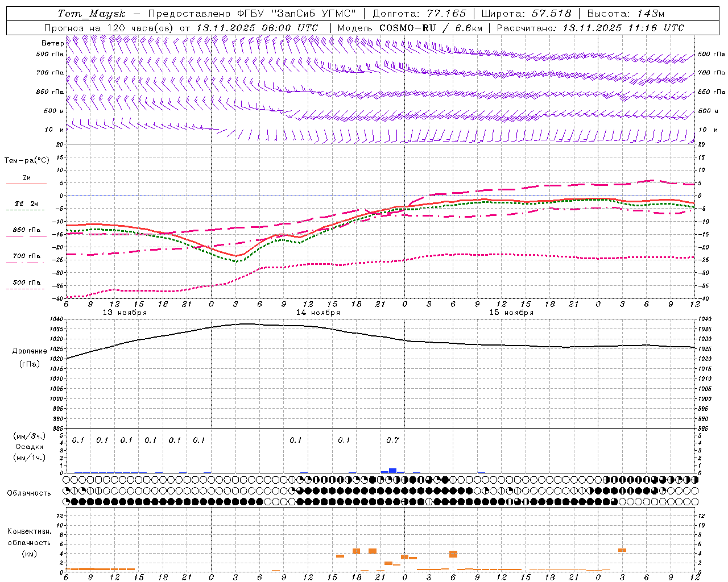
Task: Click the Давление pressure panel label
Action: click(x=30, y=351)
